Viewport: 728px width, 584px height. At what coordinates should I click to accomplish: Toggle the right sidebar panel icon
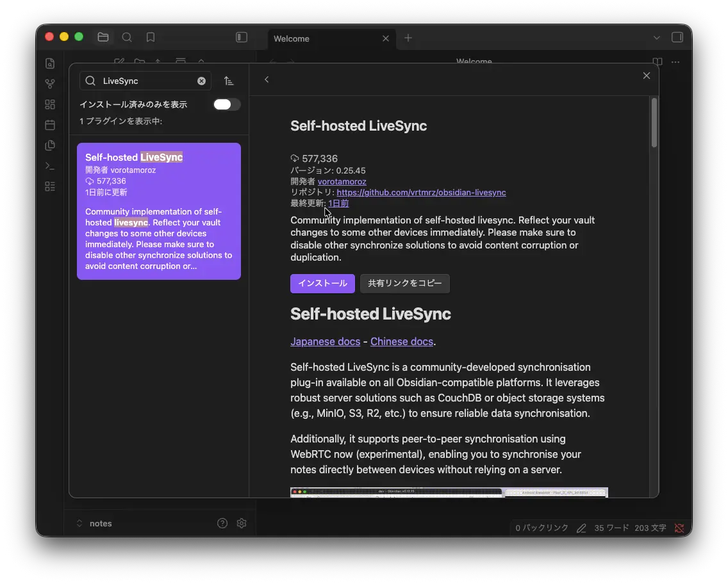click(677, 37)
